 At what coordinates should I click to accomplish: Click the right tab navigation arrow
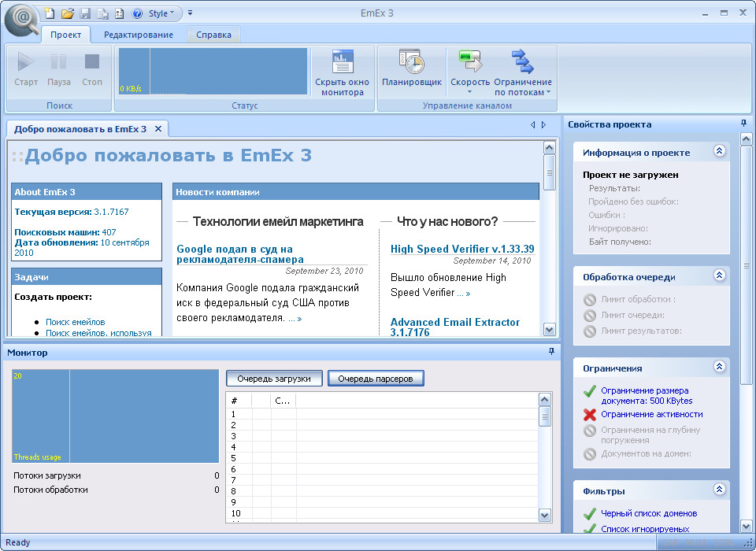544,125
